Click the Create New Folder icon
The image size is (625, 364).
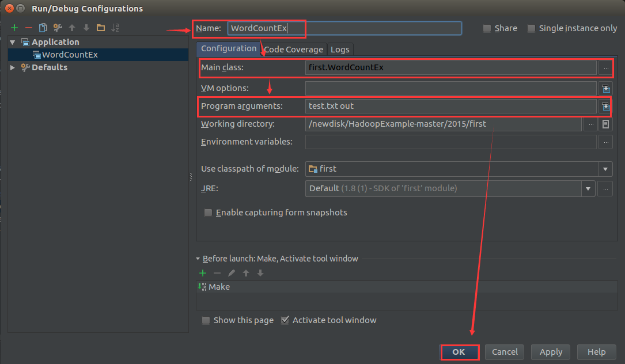click(101, 28)
